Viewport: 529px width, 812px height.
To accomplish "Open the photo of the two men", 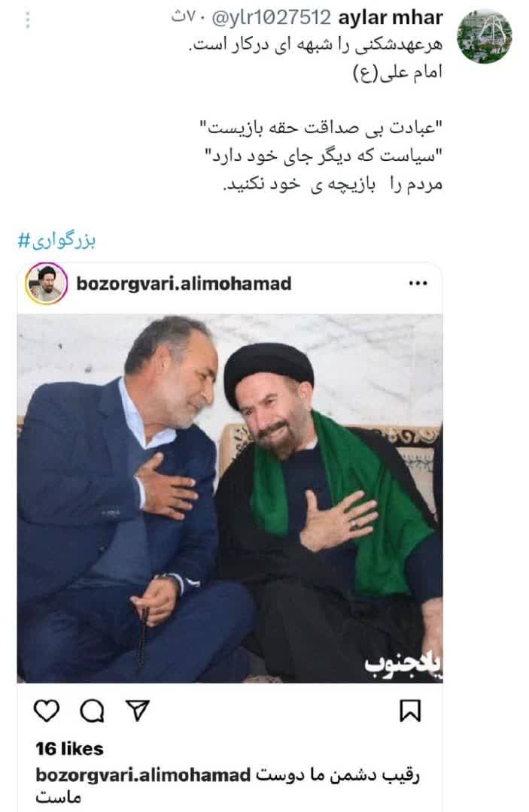I will [x=230, y=498].
